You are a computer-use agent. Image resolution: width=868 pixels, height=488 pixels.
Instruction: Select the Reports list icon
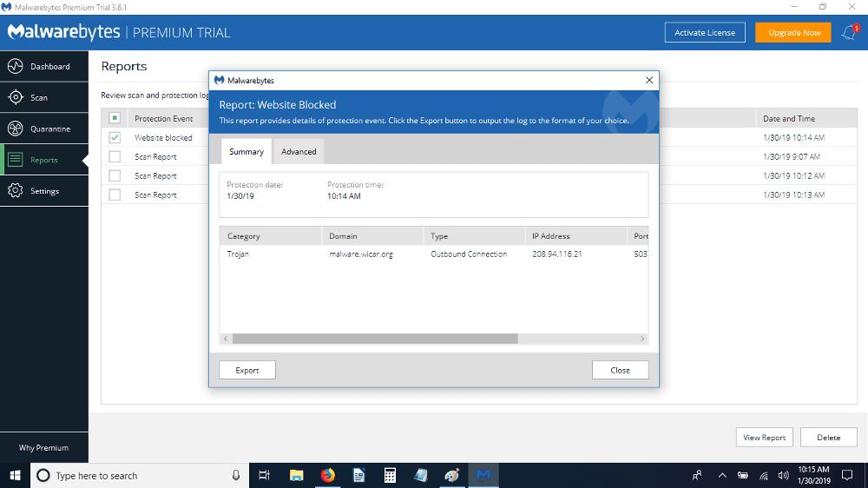coord(16,160)
